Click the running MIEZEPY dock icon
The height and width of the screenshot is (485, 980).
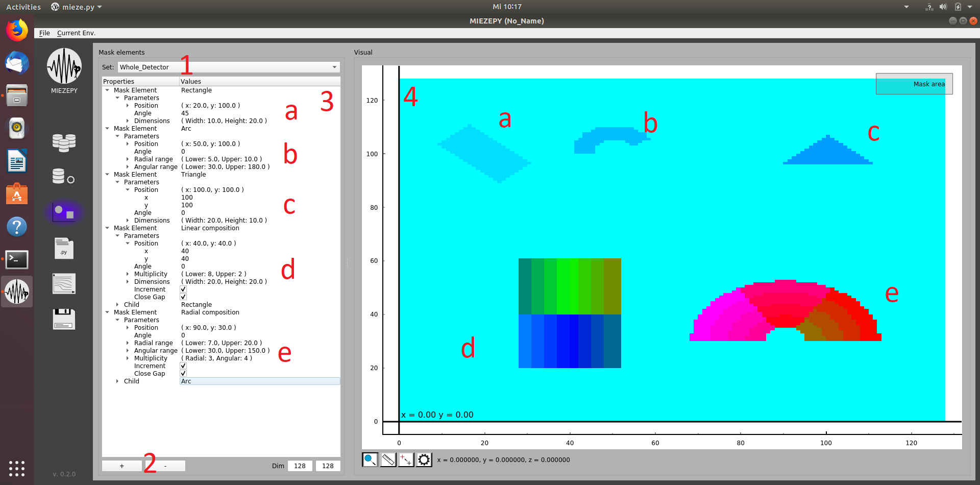[17, 292]
